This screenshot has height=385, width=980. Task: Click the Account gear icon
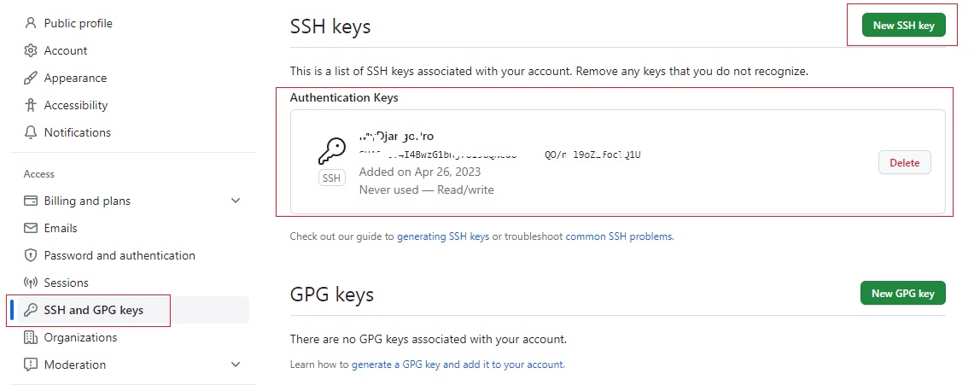31,50
